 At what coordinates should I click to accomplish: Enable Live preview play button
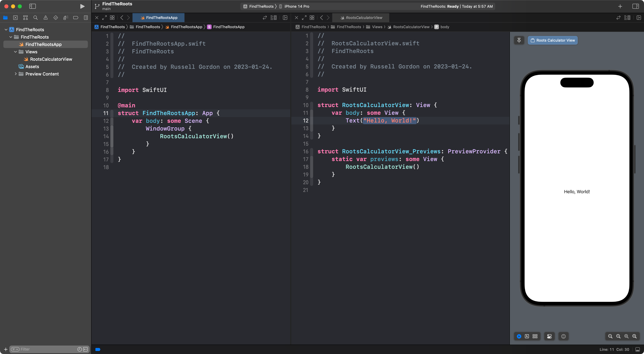point(519,336)
